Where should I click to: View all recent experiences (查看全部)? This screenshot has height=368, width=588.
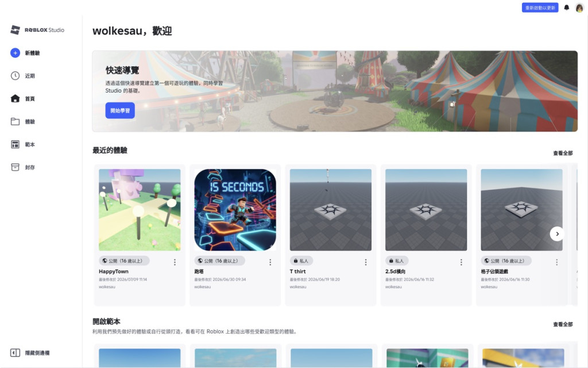(563, 153)
